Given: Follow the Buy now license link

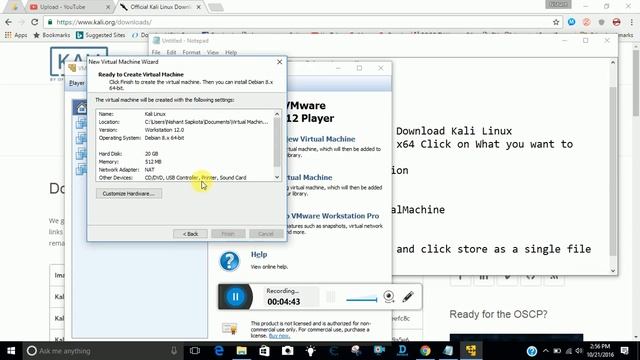Looking at the screenshot, I should coord(279,336).
